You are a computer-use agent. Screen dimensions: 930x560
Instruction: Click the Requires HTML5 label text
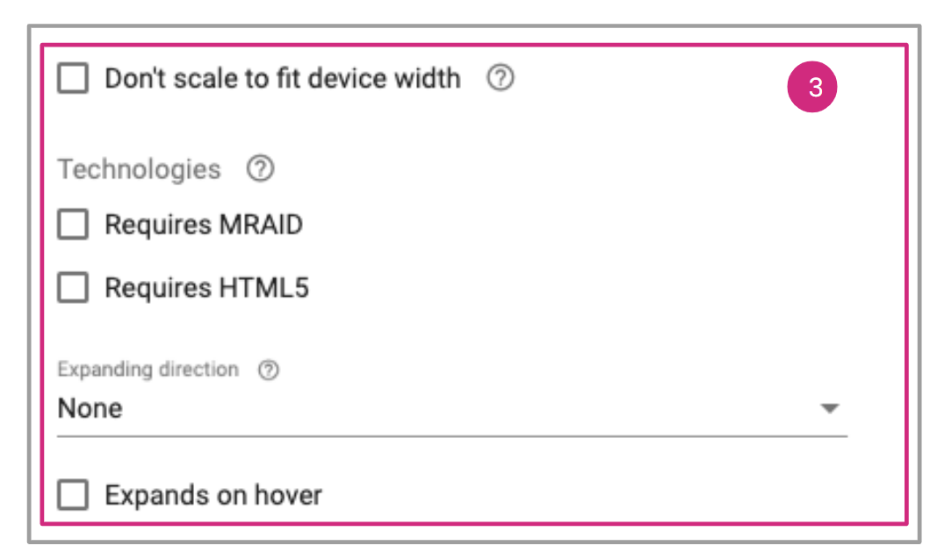coord(206,288)
